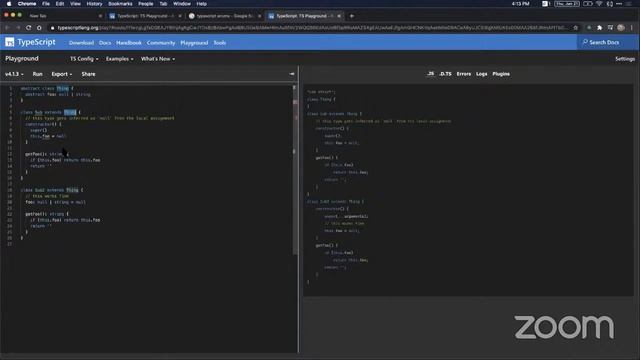The image size is (640, 360).
Task: Open a new browser tab with plus
Action: pyautogui.click(x=352, y=16)
